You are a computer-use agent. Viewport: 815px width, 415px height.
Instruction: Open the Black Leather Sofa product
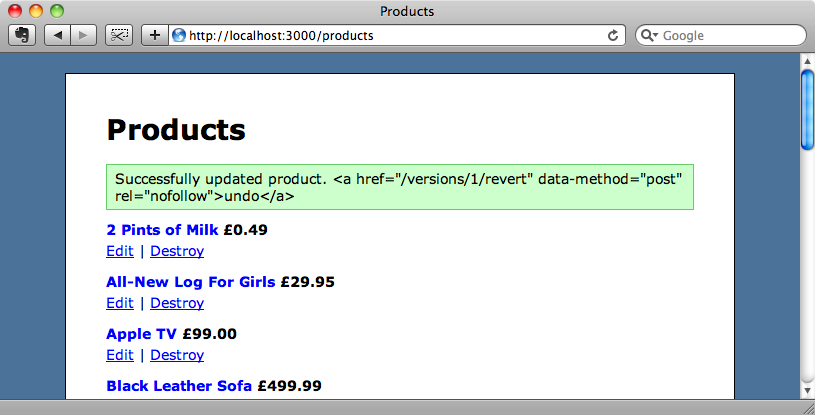click(x=179, y=386)
